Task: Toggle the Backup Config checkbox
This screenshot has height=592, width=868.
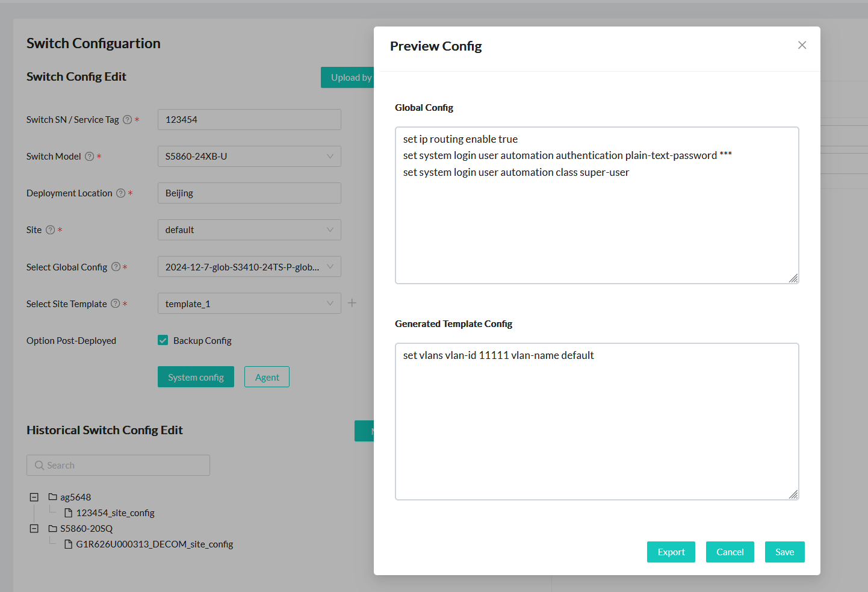Action: coord(163,340)
